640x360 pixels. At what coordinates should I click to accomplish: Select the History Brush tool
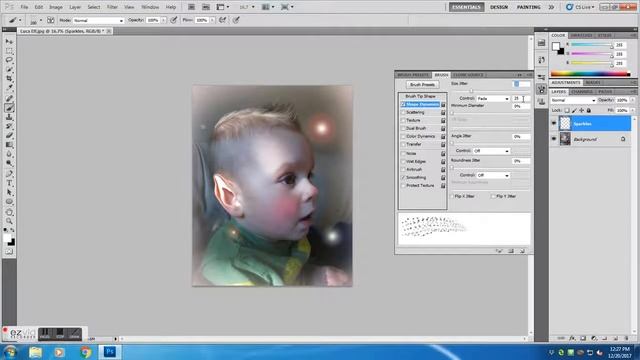(x=9, y=126)
